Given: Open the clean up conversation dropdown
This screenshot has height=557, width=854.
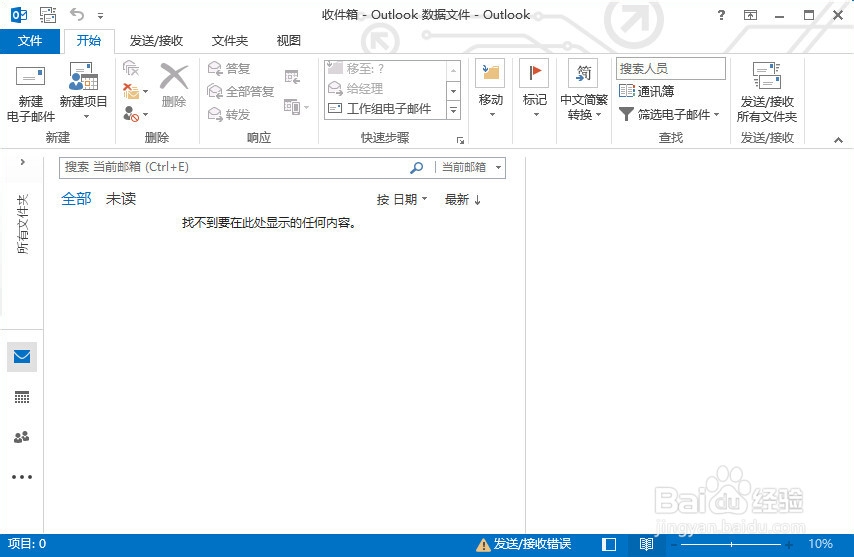Looking at the screenshot, I should tap(135, 90).
